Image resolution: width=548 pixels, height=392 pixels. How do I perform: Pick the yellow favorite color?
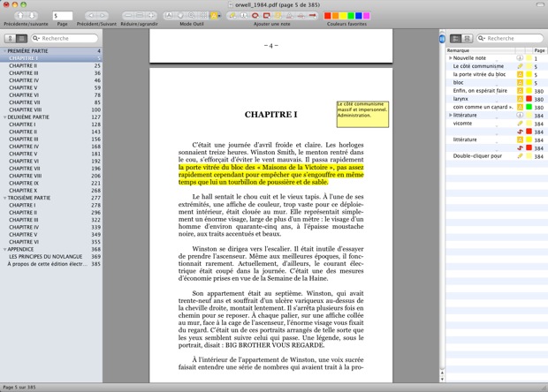tap(343, 16)
